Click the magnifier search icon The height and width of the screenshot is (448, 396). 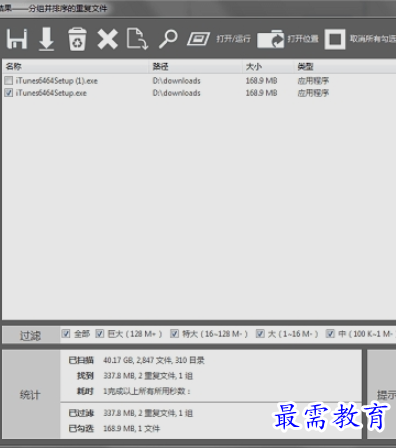pyautogui.click(x=168, y=39)
